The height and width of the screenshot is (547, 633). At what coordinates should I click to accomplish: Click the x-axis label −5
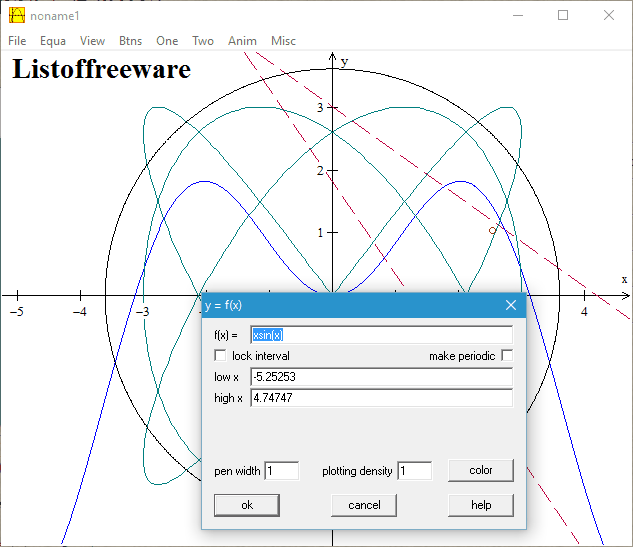click(17, 312)
